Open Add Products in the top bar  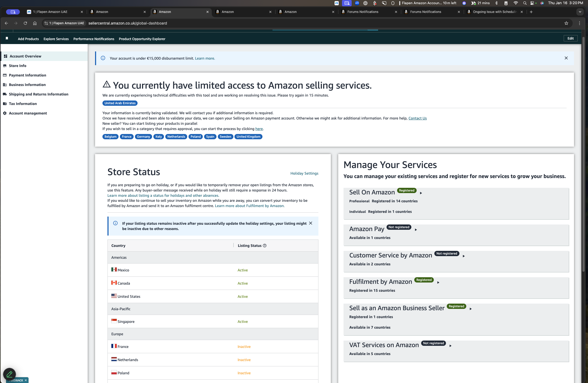pos(28,39)
